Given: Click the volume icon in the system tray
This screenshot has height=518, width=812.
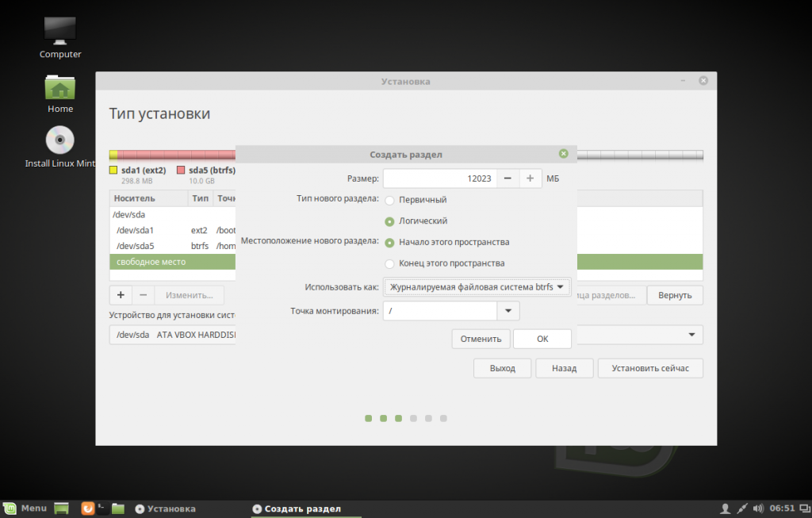Looking at the screenshot, I should coord(758,508).
